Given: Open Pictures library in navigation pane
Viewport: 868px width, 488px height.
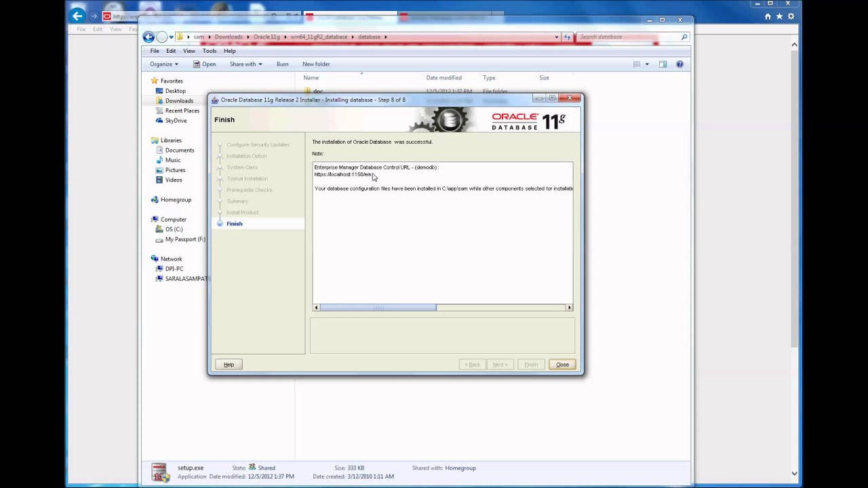Looking at the screenshot, I should click(x=175, y=170).
